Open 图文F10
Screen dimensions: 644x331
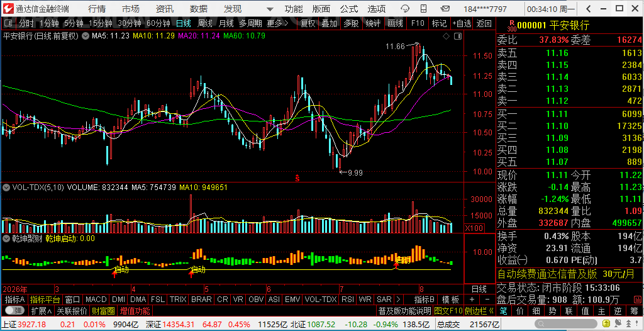point(448,310)
